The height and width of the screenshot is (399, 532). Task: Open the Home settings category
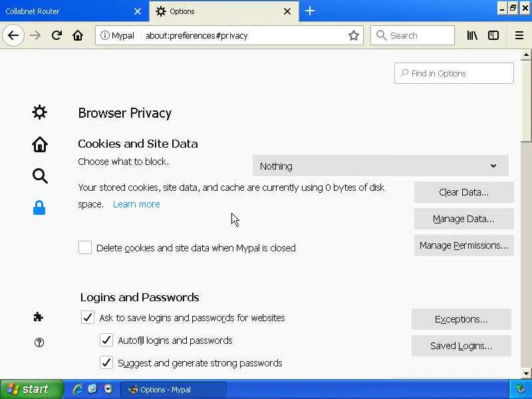40,144
